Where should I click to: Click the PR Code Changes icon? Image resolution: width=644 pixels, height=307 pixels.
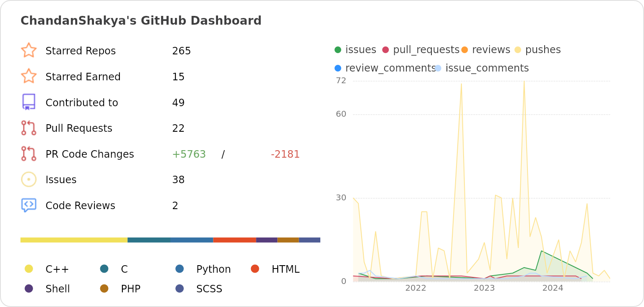point(29,154)
